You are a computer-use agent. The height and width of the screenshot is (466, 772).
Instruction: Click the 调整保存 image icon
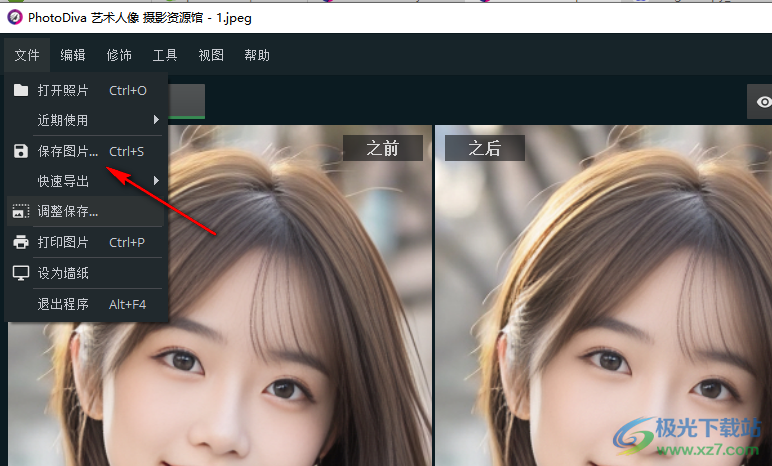pyautogui.click(x=21, y=211)
